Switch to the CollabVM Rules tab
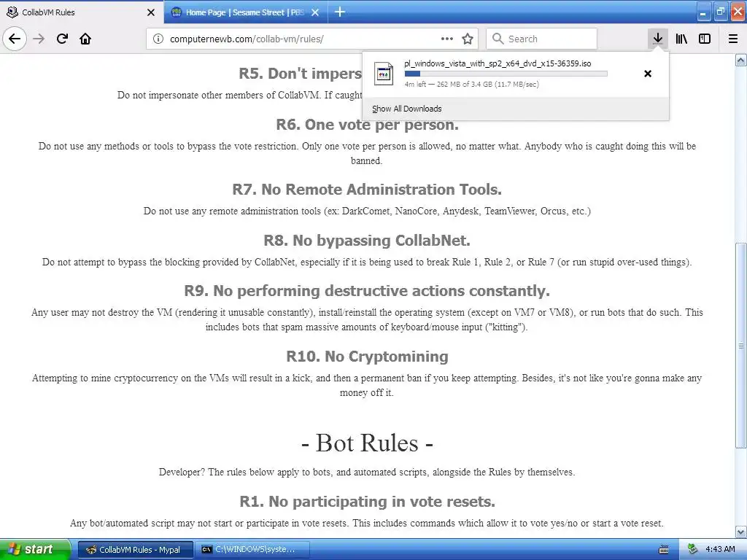 (x=82, y=12)
